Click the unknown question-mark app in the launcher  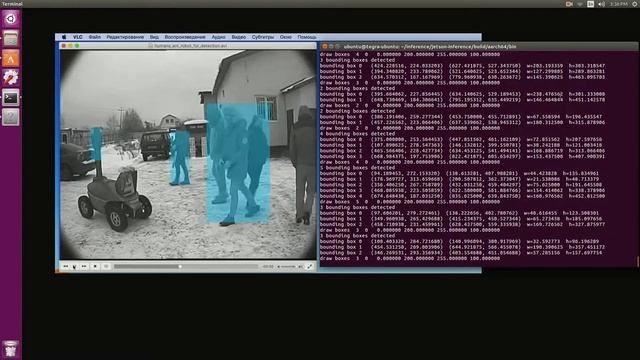pyautogui.click(x=11, y=117)
